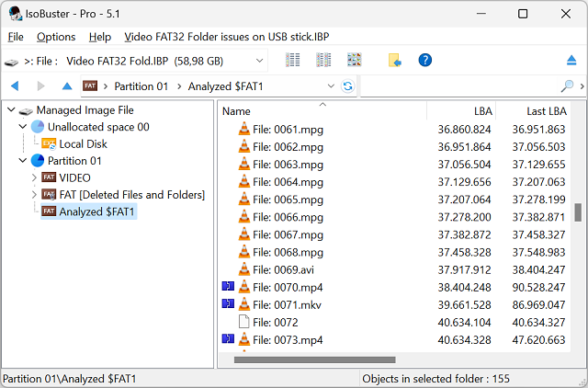Collapse the Managed Image File tree node
Image resolution: width=588 pixels, height=388 pixels.
point(11,110)
